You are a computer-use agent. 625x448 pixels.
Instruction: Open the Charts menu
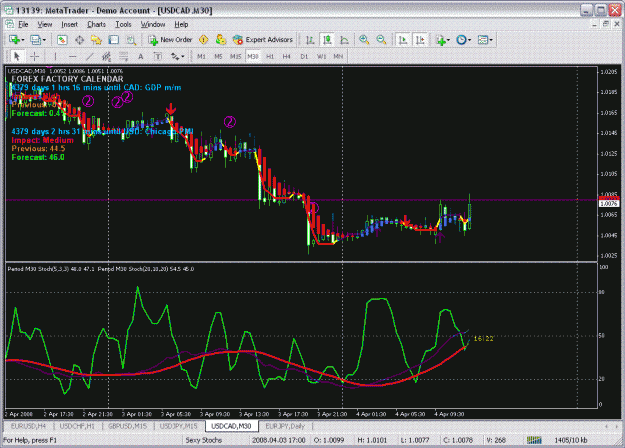pos(96,24)
